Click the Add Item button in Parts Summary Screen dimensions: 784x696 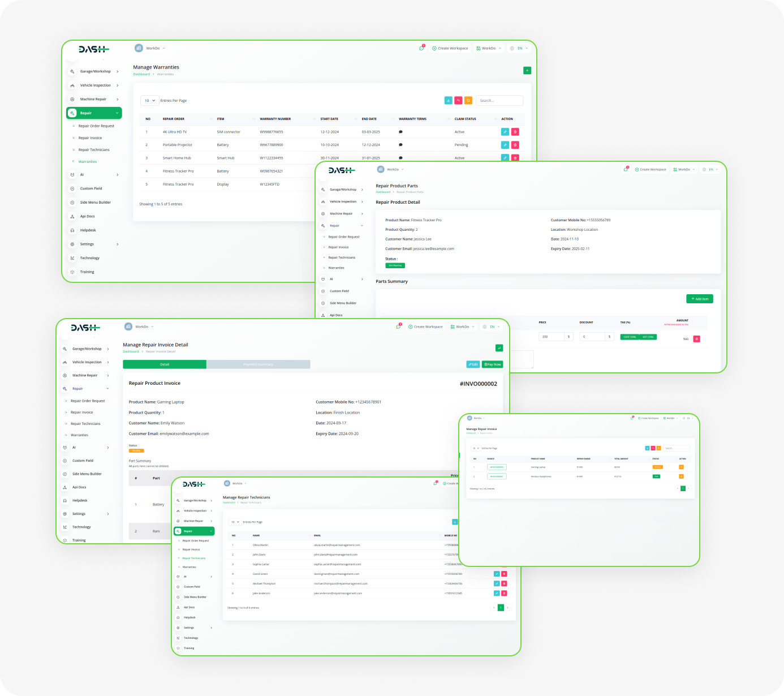click(x=700, y=299)
